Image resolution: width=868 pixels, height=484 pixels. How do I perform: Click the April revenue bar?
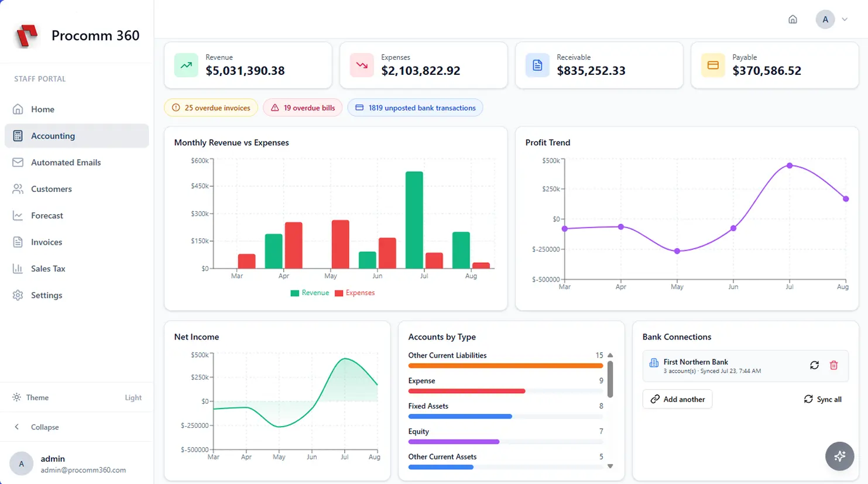pos(274,251)
